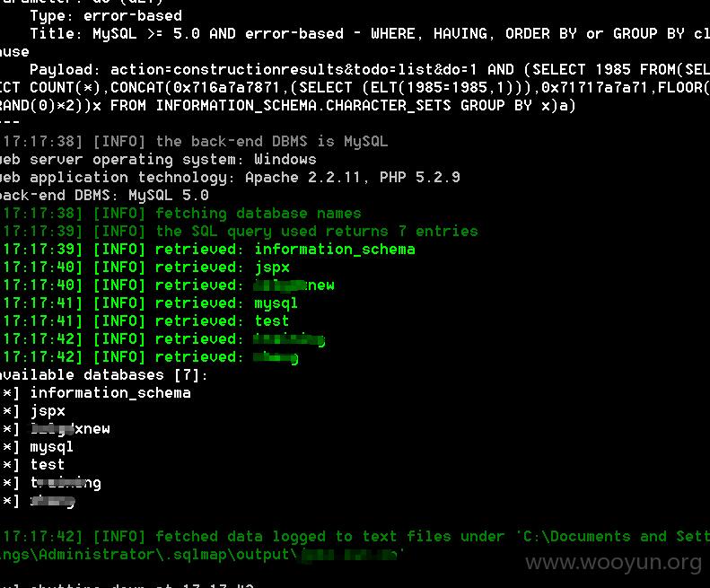This screenshot has width=710, height=588.
Task: Click 'fetching database names' log line
Action: click(x=180, y=214)
